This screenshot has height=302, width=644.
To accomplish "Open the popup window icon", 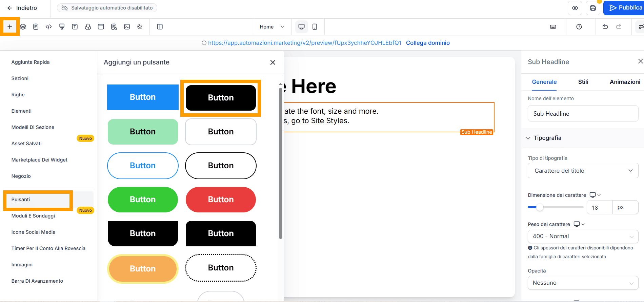I will pyautogui.click(x=101, y=27).
